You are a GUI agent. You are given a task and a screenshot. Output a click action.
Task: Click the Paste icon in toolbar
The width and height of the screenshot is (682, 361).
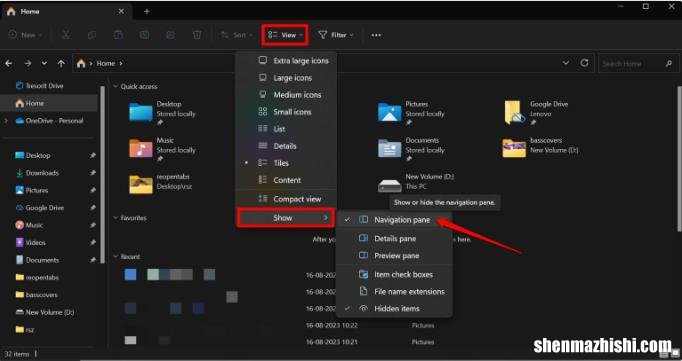(118, 35)
